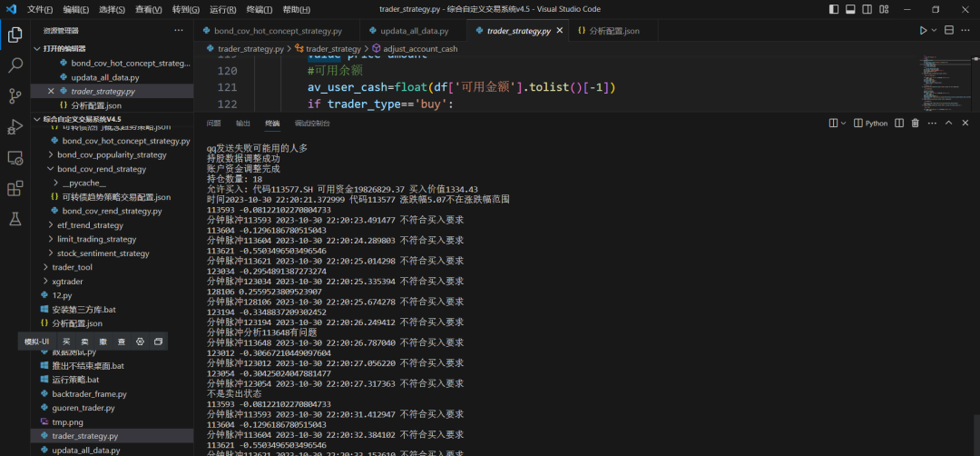Open the Testing flask view

pos(15,219)
